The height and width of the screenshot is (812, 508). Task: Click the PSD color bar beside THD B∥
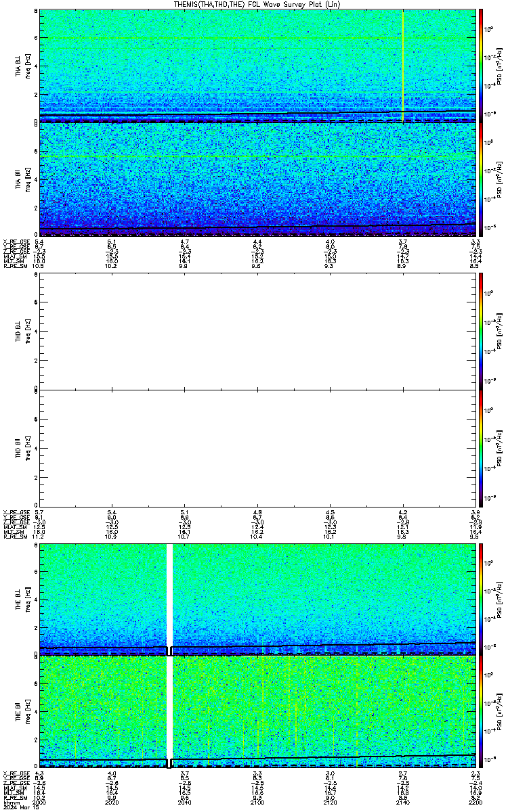coord(481,447)
